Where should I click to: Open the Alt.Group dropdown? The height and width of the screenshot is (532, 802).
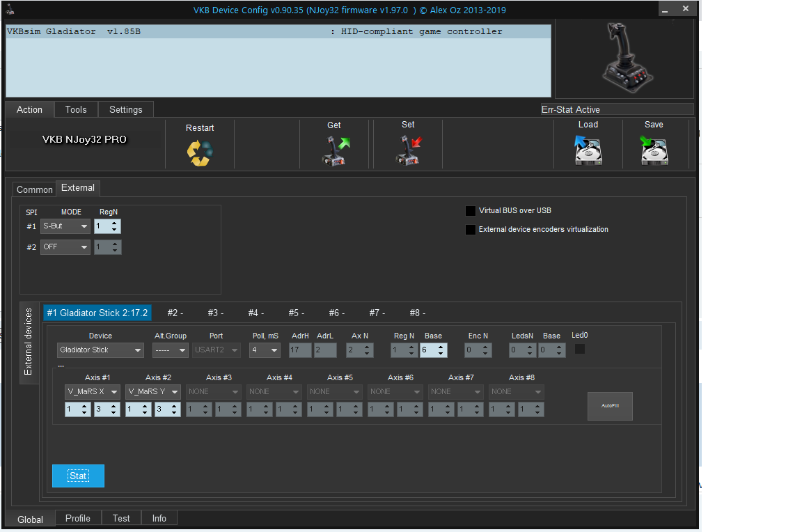pos(171,350)
